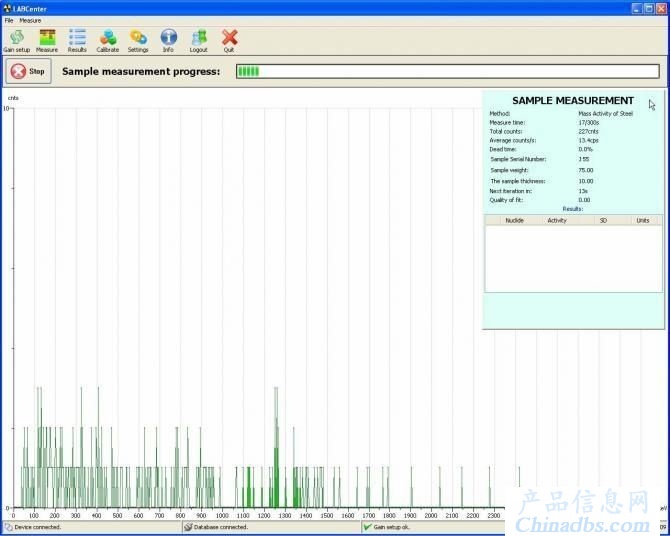Maximize the LABCenter window
Image resolution: width=670 pixels, height=536 pixels.
[649, 8]
